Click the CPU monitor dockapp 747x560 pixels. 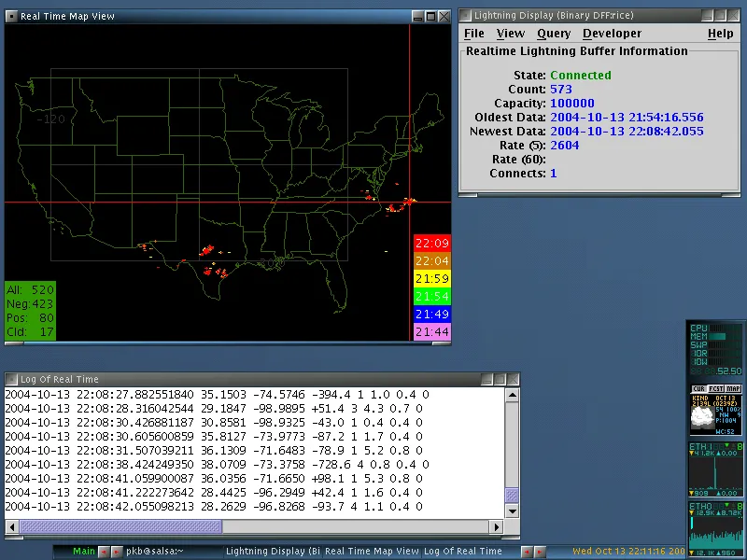pyautogui.click(x=716, y=349)
